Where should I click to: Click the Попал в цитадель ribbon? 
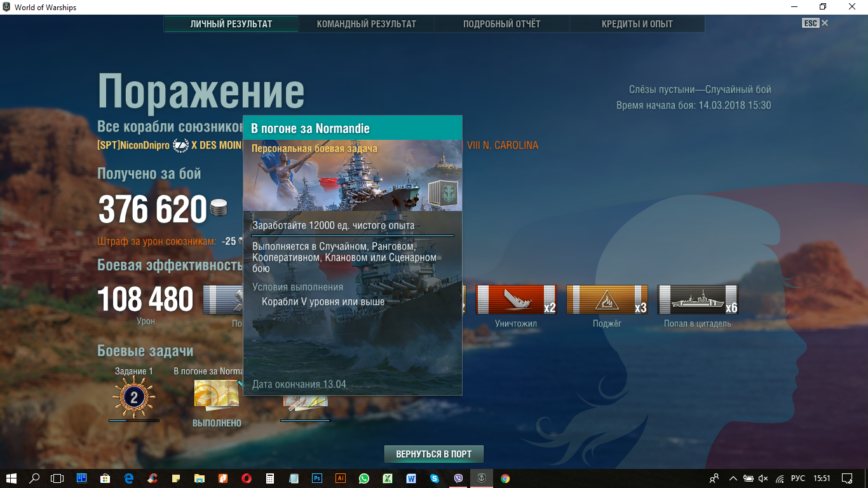(697, 300)
